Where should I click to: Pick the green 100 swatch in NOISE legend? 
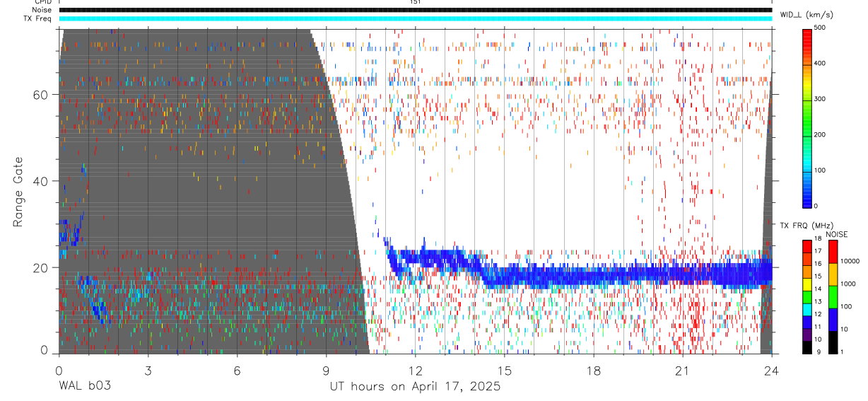coord(834,296)
